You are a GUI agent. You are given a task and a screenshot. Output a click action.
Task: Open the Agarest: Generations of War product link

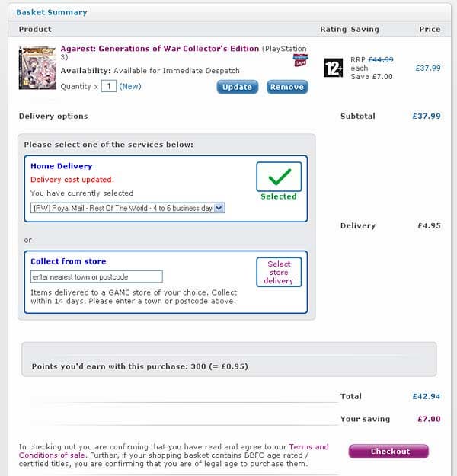[160, 49]
